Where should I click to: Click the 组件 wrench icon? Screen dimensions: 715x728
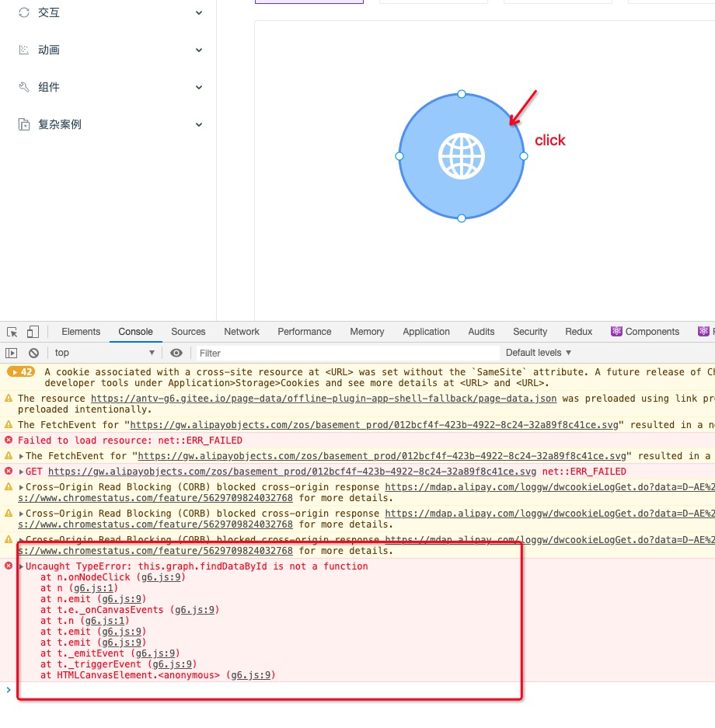(x=23, y=87)
